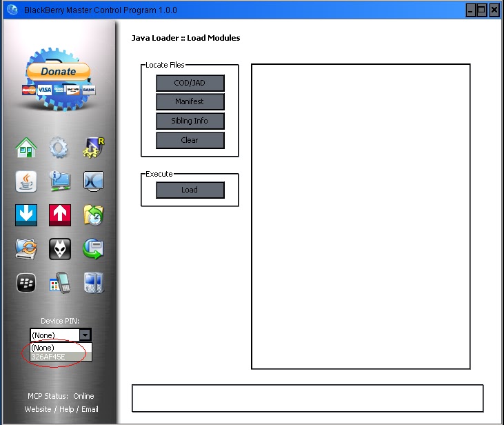Open the Email link

(90, 409)
